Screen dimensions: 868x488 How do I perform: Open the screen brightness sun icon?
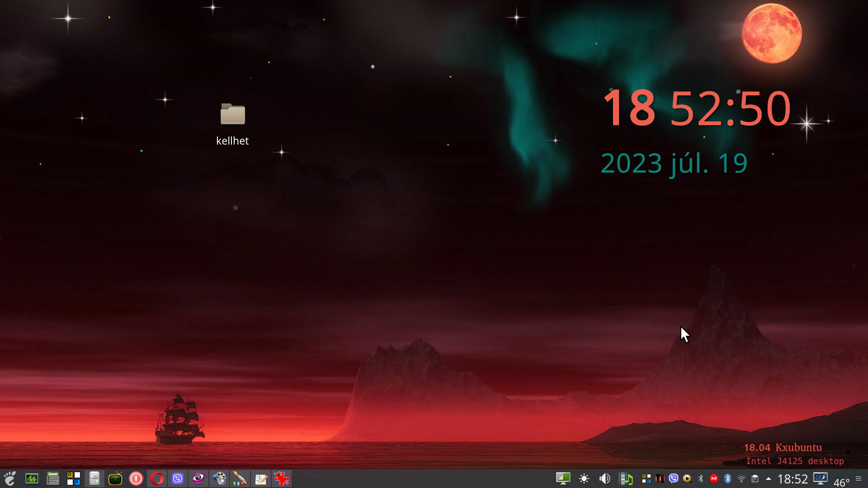(x=584, y=479)
